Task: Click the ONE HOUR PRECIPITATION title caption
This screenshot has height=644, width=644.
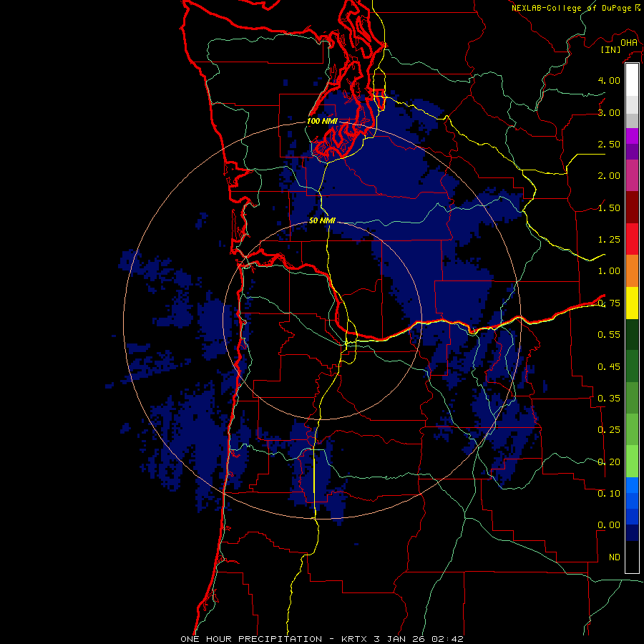Action: (x=251, y=639)
